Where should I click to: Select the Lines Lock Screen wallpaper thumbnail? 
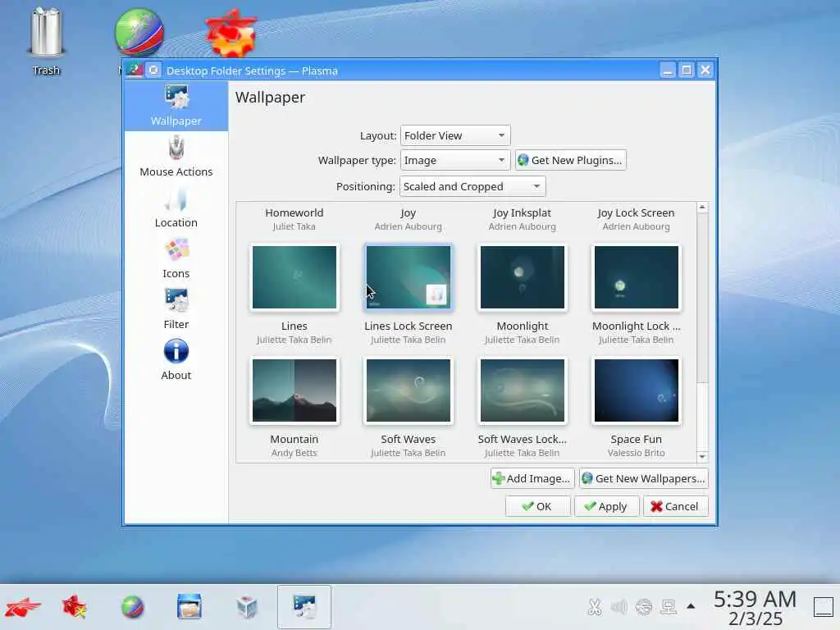click(409, 277)
